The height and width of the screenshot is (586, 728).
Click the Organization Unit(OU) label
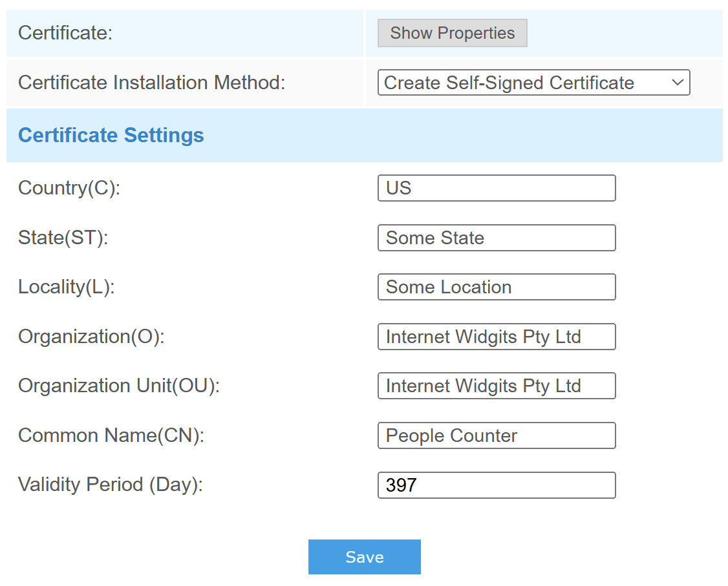click(119, 386)
